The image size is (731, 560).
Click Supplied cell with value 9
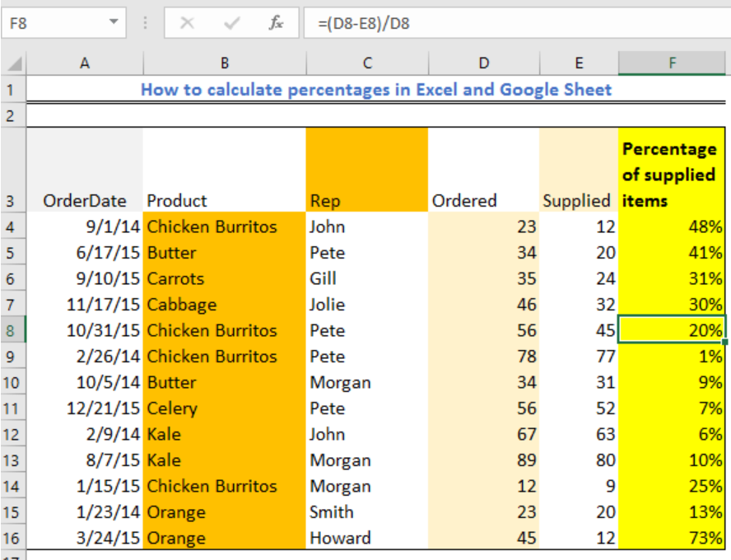pos(579,487)
